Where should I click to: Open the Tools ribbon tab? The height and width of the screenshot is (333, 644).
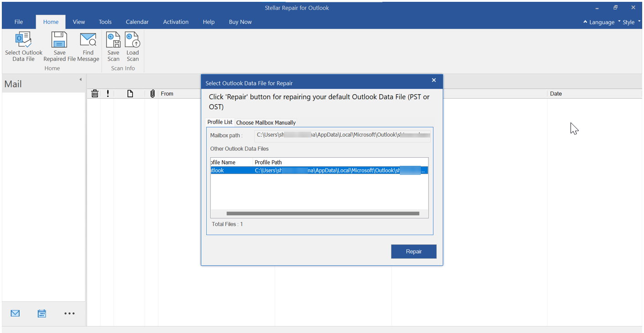(105, 22)
